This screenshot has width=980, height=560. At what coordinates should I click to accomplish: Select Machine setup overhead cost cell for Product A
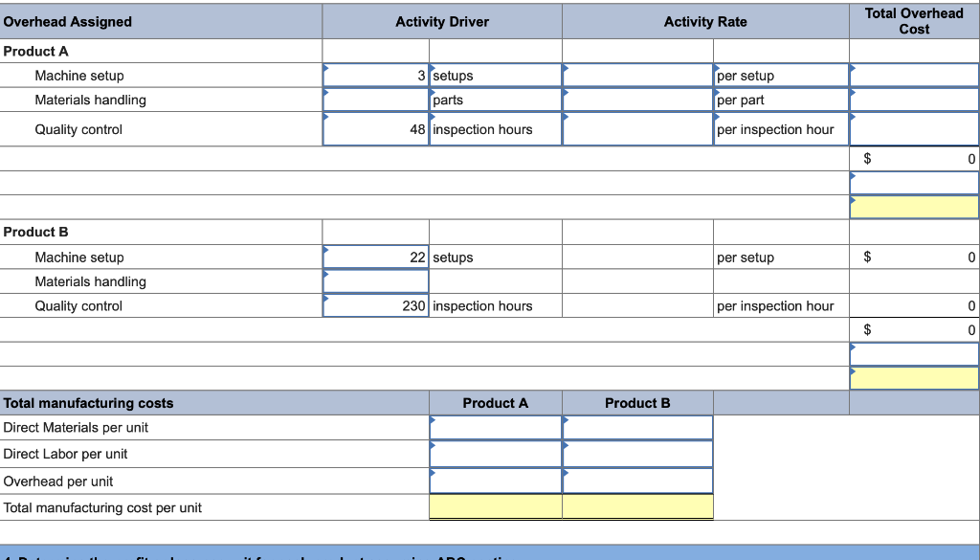tap(913, 75)
